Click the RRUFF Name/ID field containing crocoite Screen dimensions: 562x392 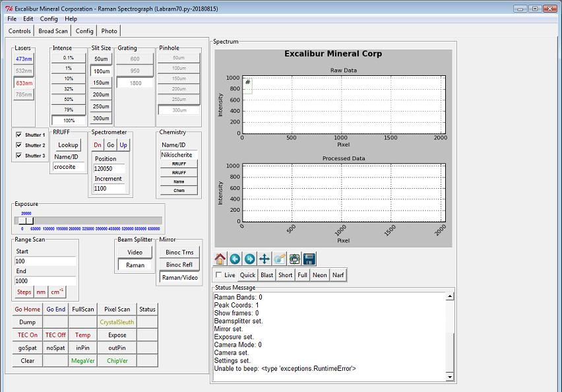69,167
